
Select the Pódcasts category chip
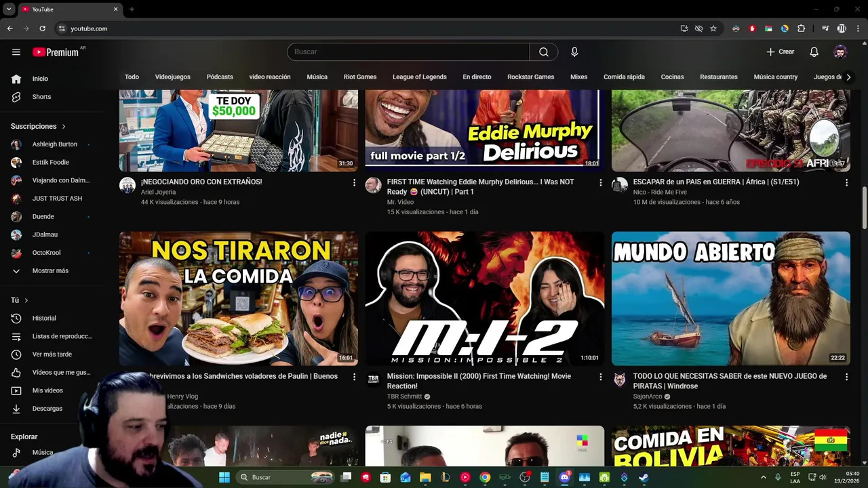tap(220, 77)
